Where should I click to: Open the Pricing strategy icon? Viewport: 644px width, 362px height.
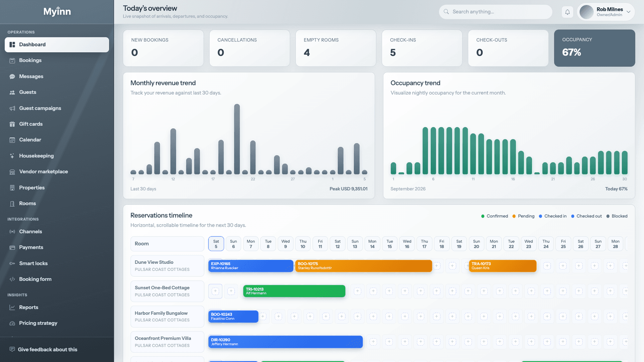[x=12, y=323]
